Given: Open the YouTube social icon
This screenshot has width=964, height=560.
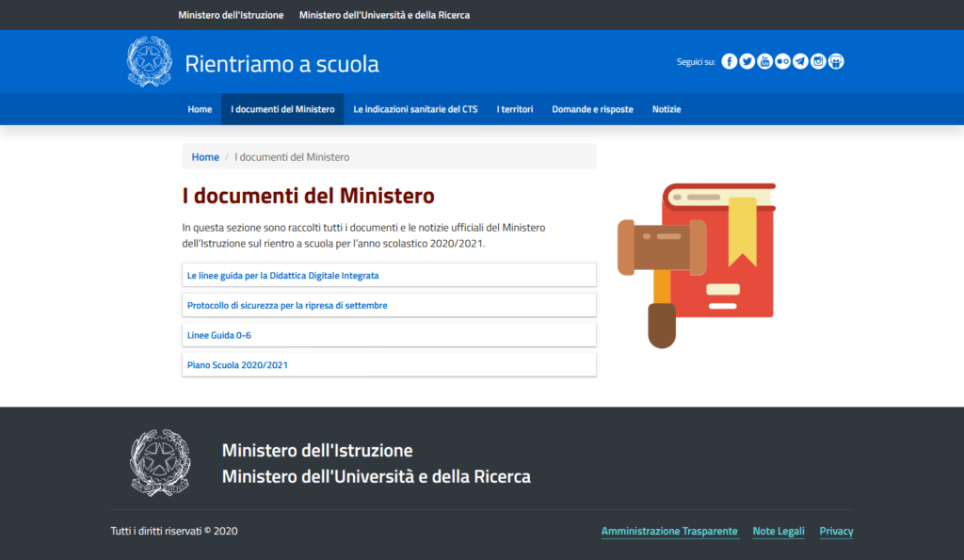Looking at the screenshot, I should [764, 61].
